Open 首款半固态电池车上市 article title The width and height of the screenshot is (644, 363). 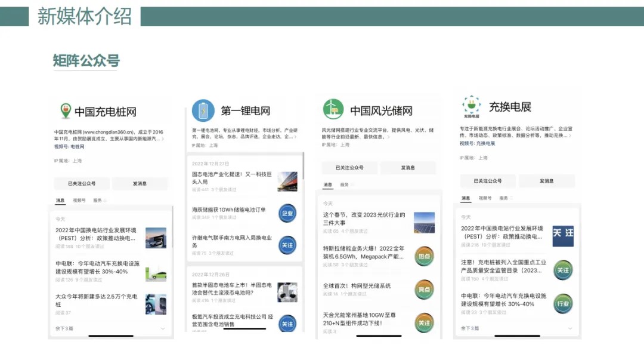click(232, 288)
